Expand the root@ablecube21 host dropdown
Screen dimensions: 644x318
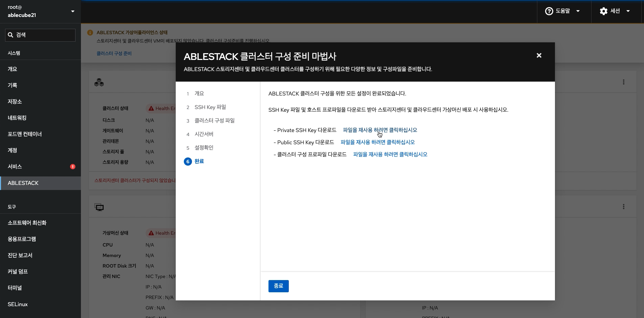(72, 12)
